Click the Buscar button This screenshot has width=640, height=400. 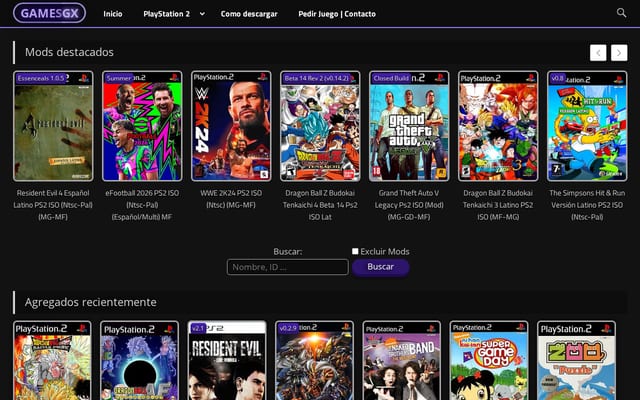380,267
